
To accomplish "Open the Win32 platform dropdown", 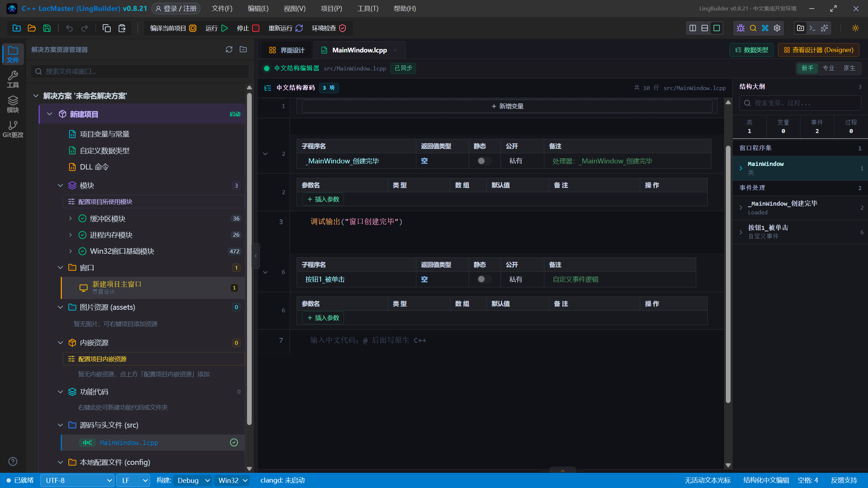I will 232,480.
